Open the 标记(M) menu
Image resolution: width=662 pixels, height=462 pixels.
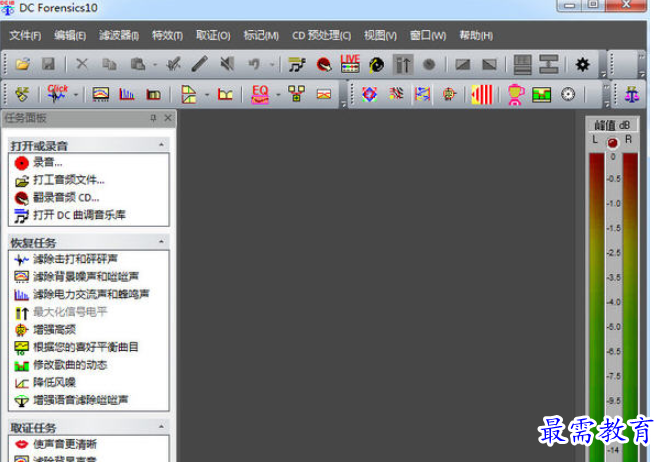261,35
